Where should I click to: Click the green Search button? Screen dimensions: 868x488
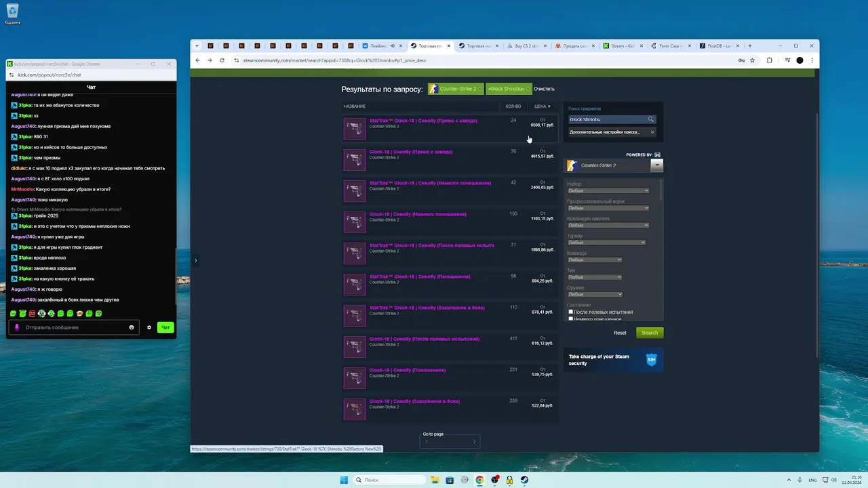(650, 333)
